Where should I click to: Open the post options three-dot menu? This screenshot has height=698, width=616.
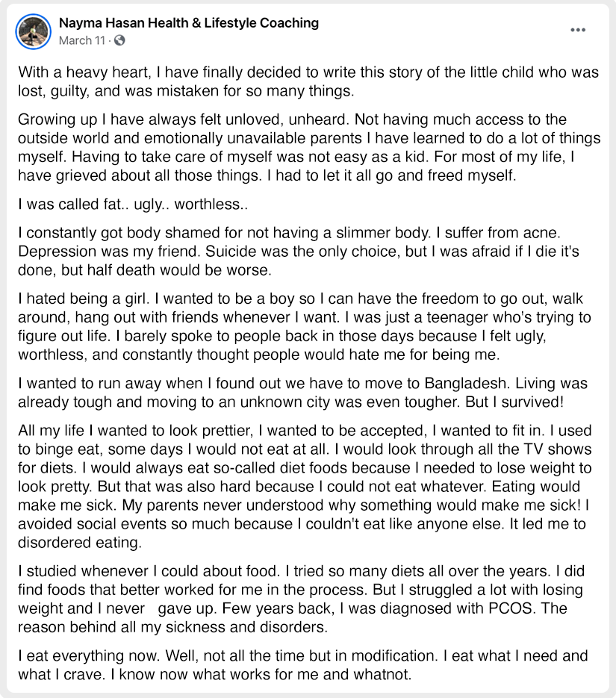click(578, 30)
